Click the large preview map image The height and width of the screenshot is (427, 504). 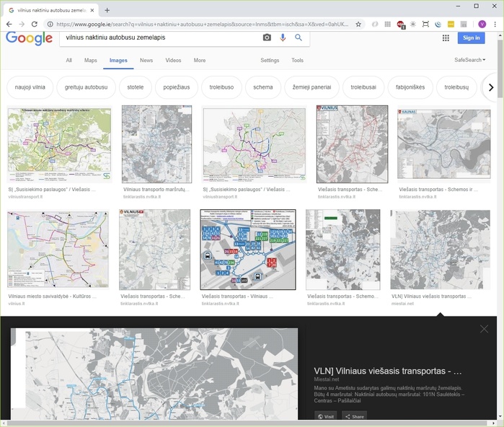point(154,374)
